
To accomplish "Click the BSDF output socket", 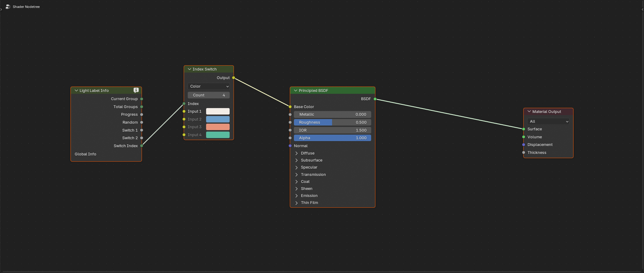I will (375, 99).
